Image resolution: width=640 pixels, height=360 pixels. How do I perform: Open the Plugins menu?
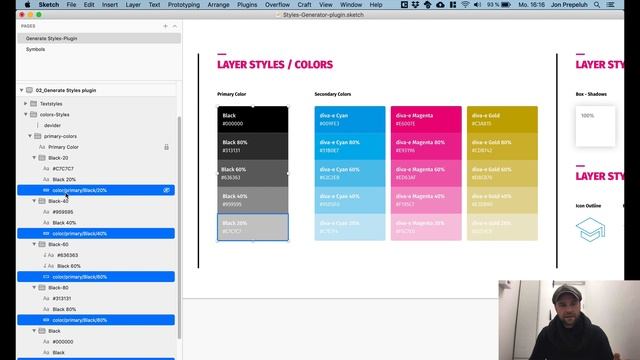pos(247,5)
